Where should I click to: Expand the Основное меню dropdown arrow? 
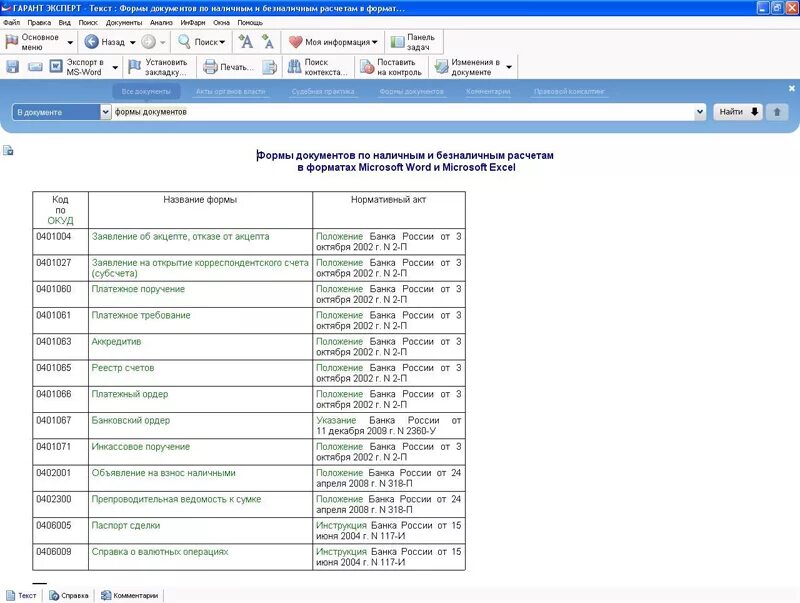click(x=70, y=42)
